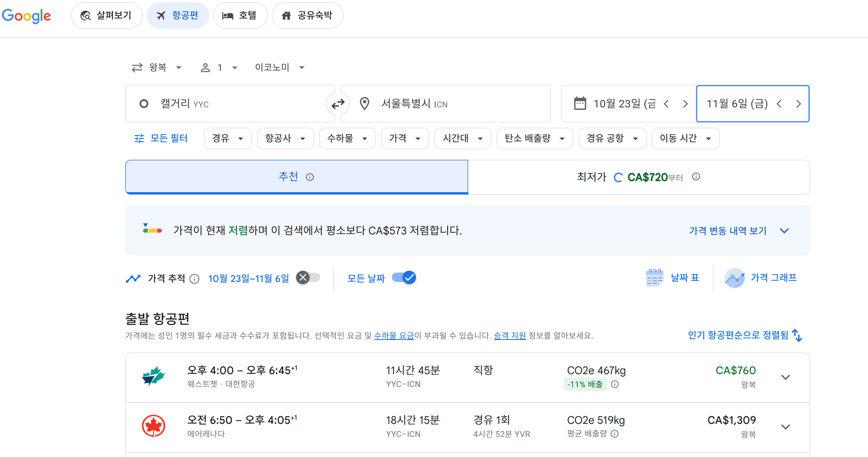Click the -11% 배출 badge

[585, 384]
